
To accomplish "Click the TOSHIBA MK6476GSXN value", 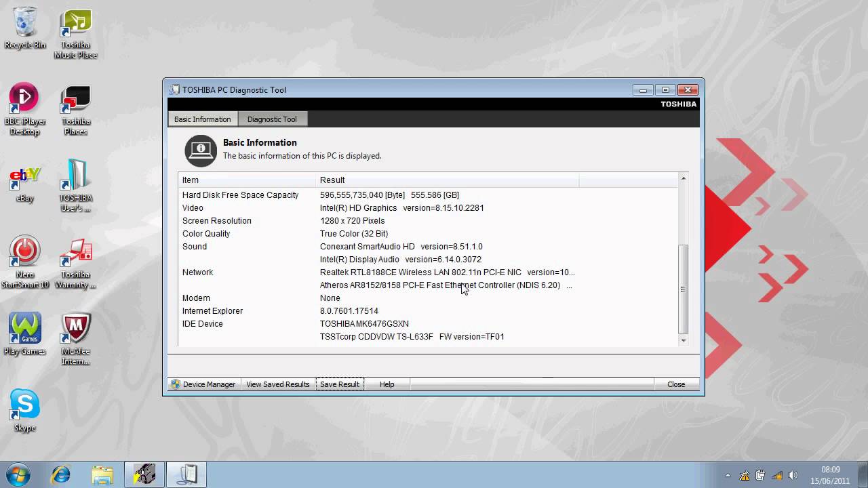I will [x=364, y=324].
